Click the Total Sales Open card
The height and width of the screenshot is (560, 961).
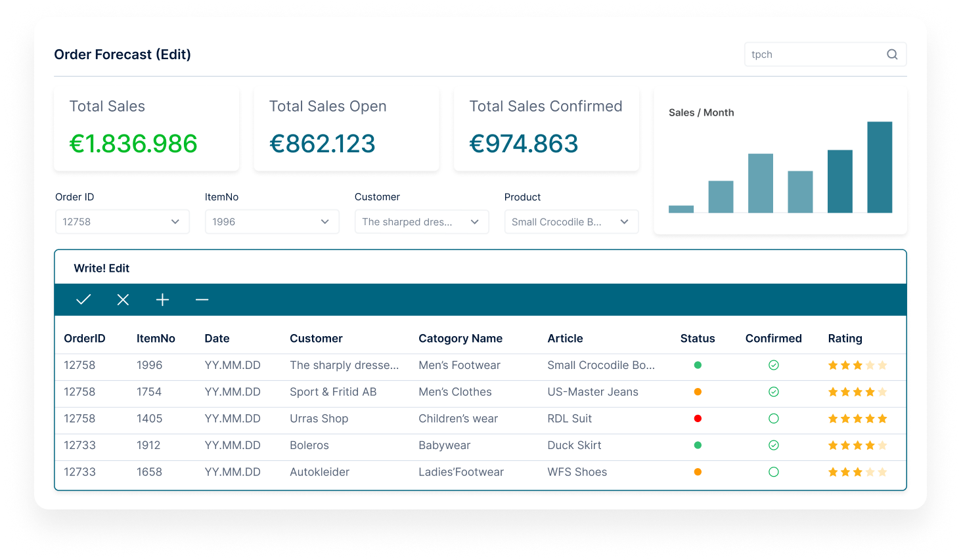(x=346, y=129)
